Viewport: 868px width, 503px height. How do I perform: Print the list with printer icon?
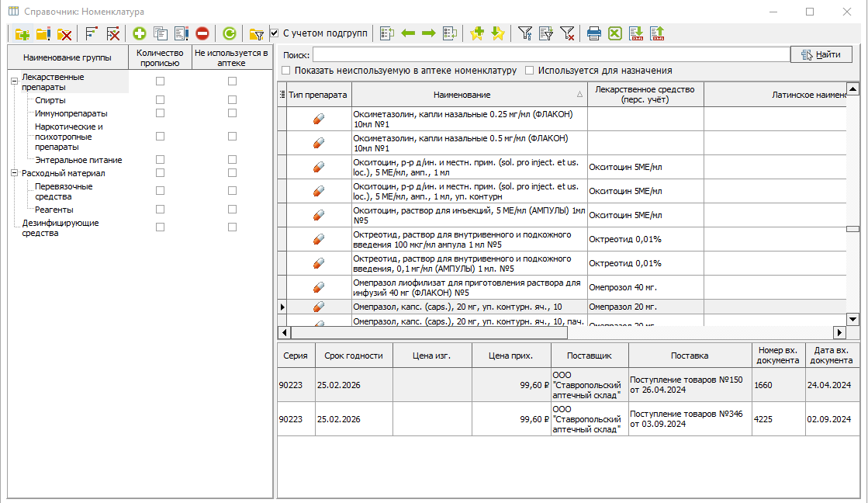point(594,34)
